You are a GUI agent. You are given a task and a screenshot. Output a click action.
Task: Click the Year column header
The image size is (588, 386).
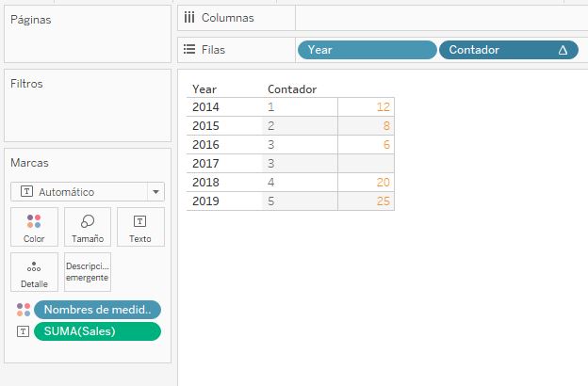click(x=204, y=89)
